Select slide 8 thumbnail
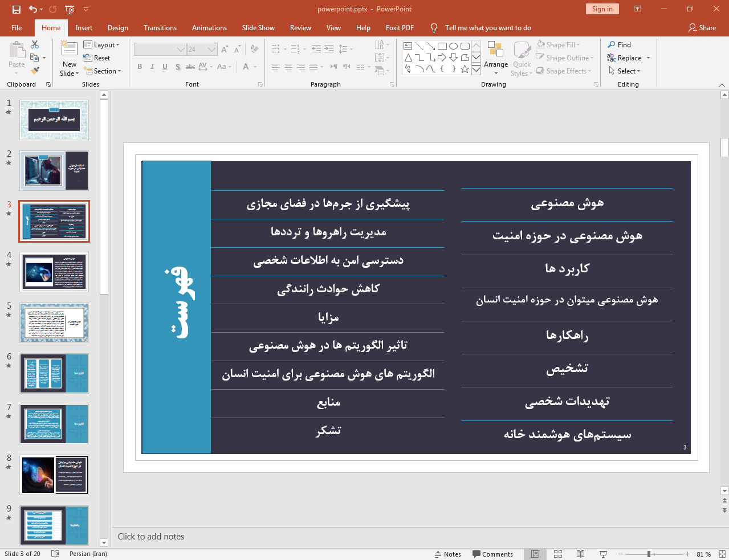Screen dimensions: 729x560 (54, 474)
